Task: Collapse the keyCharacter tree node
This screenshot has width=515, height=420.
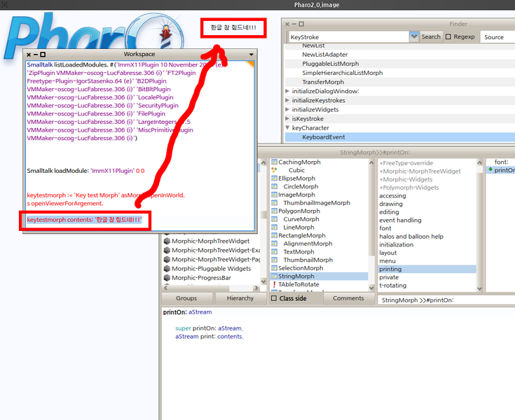Action: (x=288, y=128)
